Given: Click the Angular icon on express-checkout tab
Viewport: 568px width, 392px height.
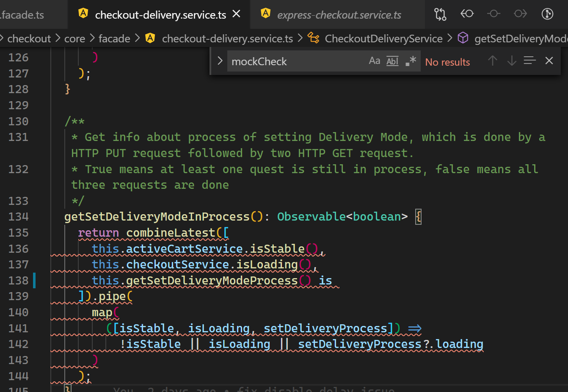Looking at the screenshot, I should 265,14.
